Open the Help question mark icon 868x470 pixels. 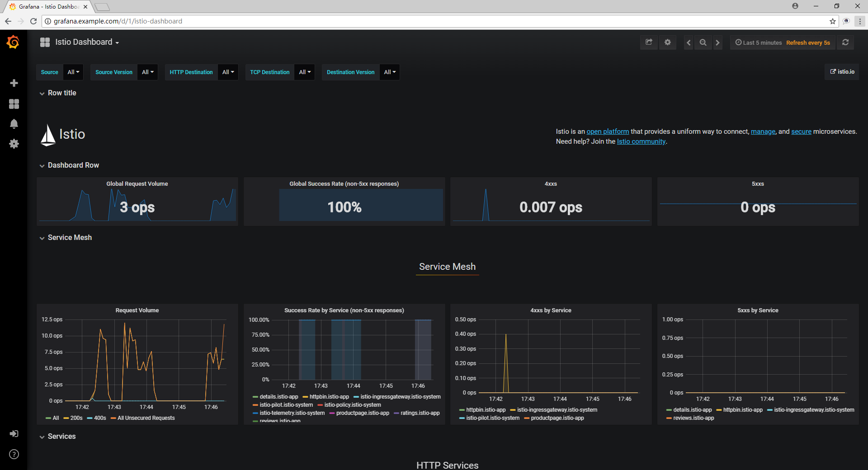(x=14, y=454)
